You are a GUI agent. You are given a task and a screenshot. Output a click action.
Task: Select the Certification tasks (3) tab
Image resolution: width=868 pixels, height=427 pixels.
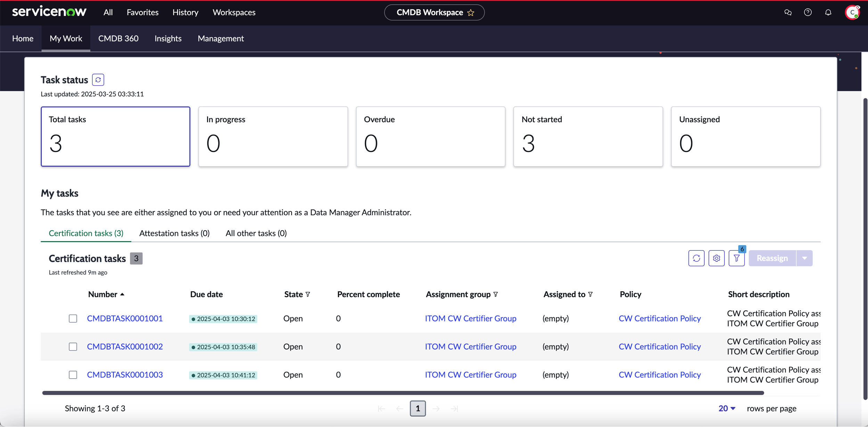86,233
